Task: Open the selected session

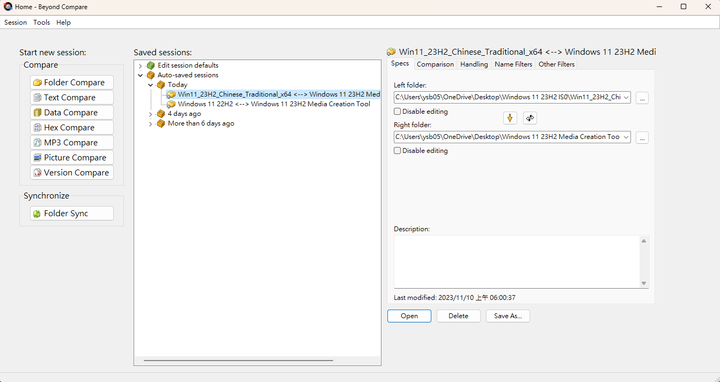Action: tap(409, 316)
